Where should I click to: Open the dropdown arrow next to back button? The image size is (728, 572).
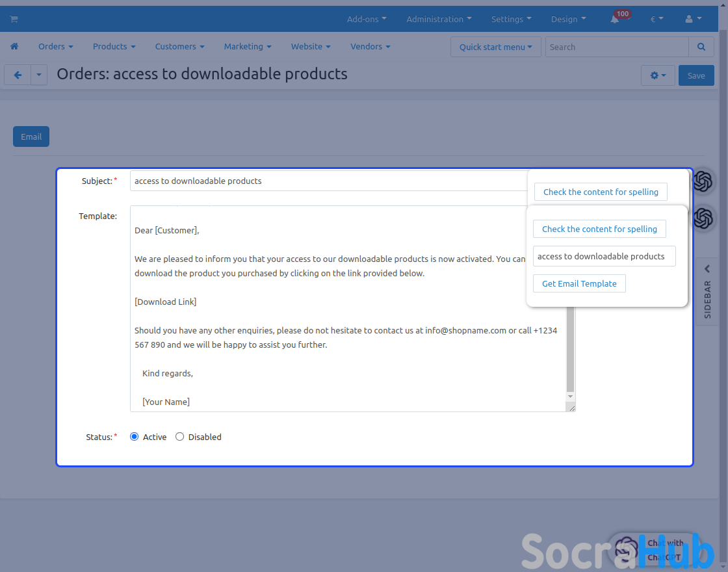(x=39, y=75)
